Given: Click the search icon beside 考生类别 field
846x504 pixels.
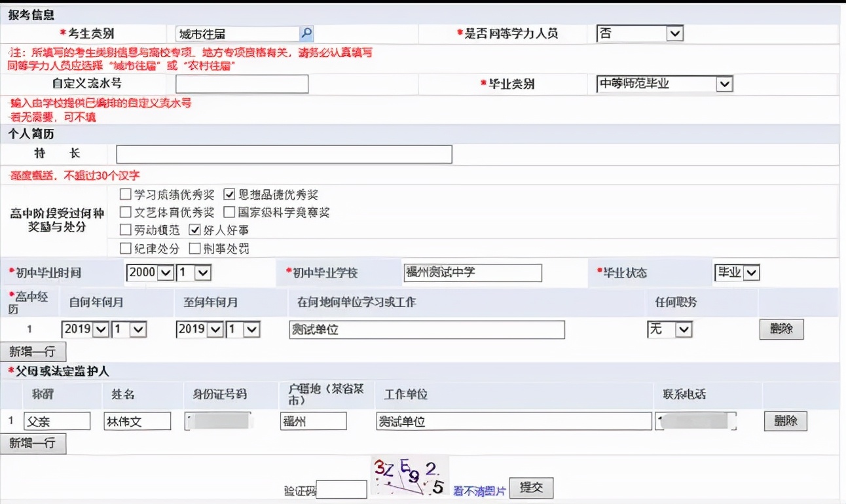Looking at the screenshot, I should coord(305,33).
